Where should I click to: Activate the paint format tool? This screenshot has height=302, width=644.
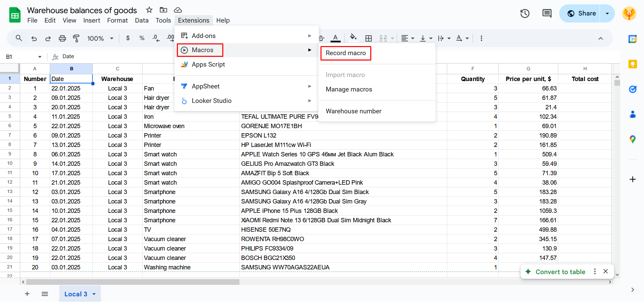pos(76,38)
